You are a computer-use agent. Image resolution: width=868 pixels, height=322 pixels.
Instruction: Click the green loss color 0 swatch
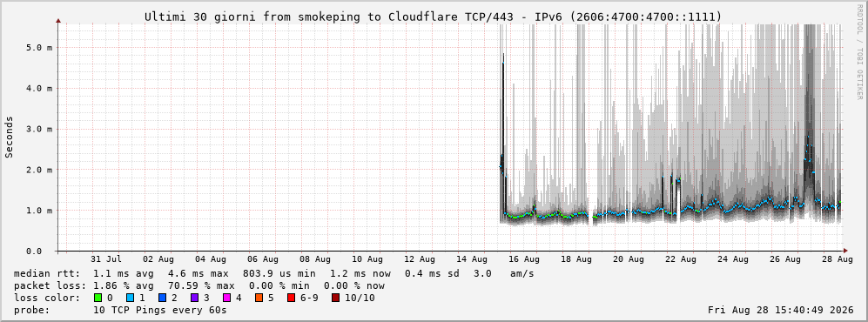click(98, 298)
